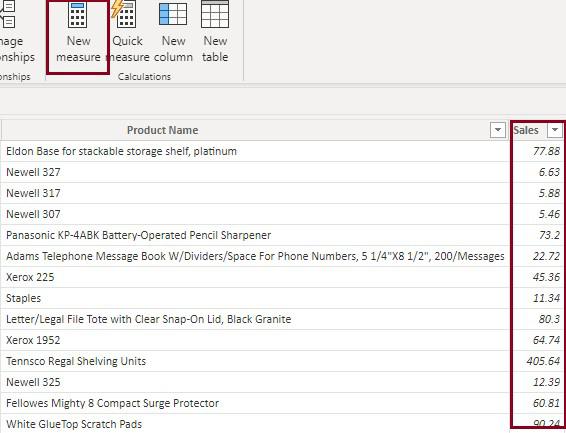
Task: Click the sales value 45.36
Action: (x=546, y=277)
